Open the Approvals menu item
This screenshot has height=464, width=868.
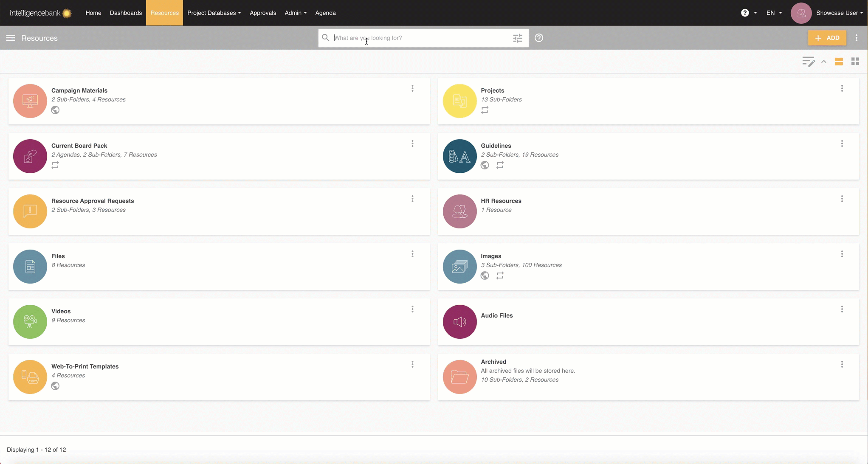pos(262,13)
